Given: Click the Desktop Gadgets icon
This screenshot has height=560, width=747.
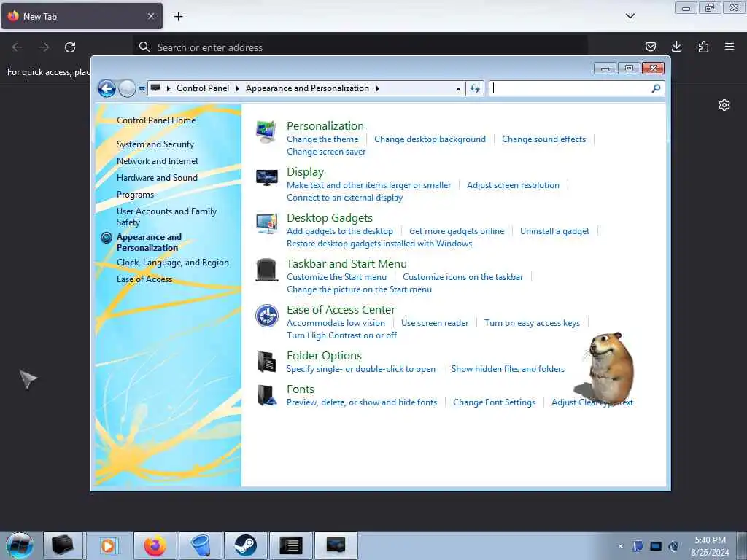Looking at the screenshot, I should (266, 223).
